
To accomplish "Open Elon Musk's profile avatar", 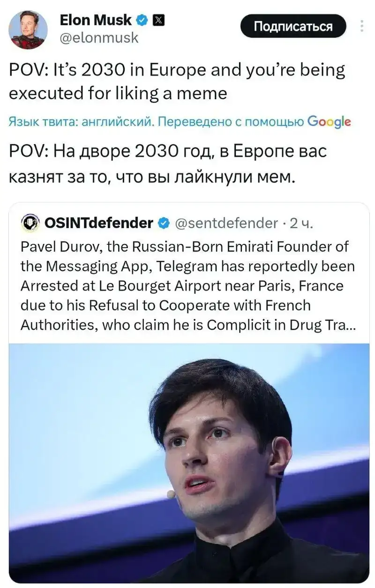I will pos(28,29).
